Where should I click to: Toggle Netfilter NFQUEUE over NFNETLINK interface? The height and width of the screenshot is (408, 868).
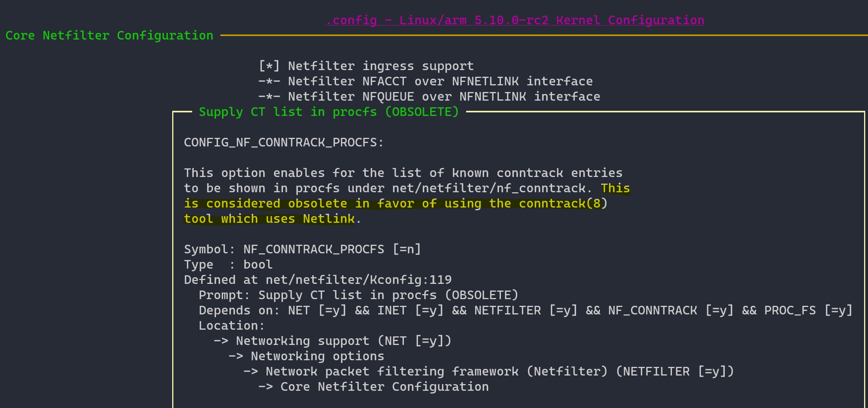pyautogui.click(x=429, y=96)
